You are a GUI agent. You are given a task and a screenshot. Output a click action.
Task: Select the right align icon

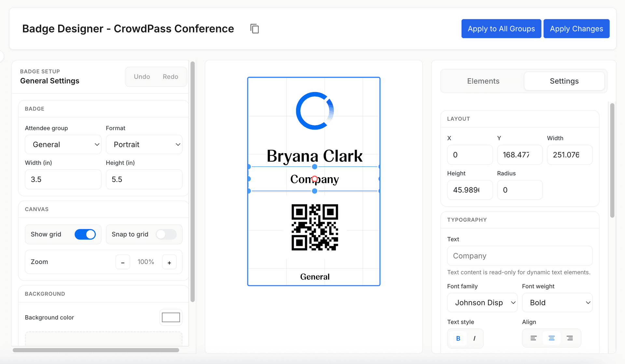tap(570, 338)
